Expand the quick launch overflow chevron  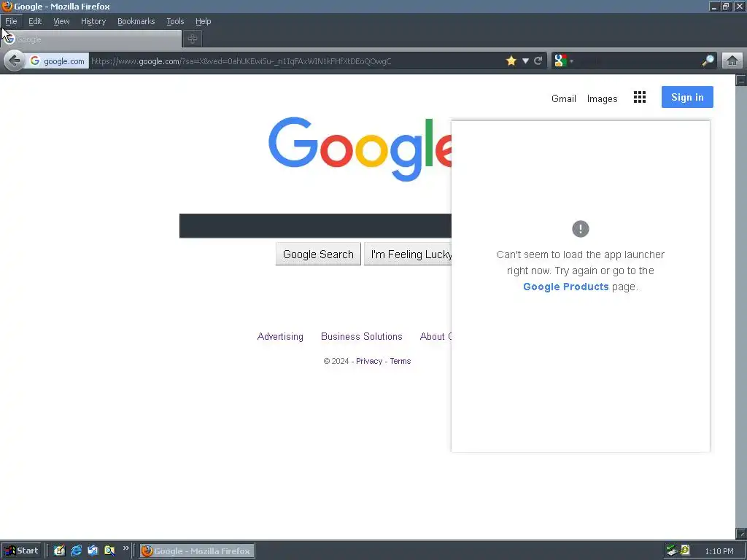(125, 548)
